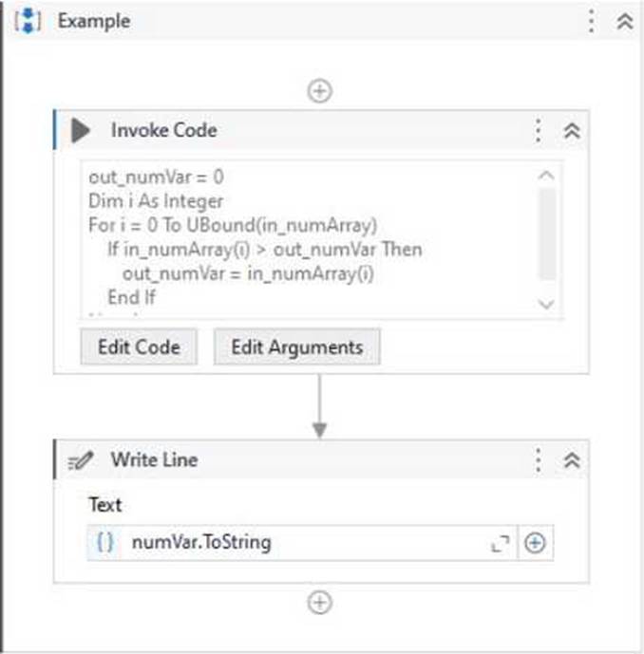Click the curly braces expression icon
This screenshot has width=644, height=654.
click(105, 543)
